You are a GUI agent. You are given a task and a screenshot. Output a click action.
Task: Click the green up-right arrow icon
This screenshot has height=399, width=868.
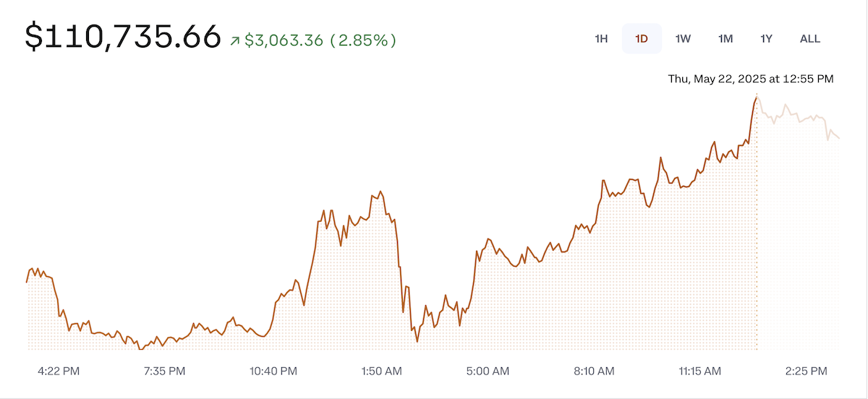[234, 41]
